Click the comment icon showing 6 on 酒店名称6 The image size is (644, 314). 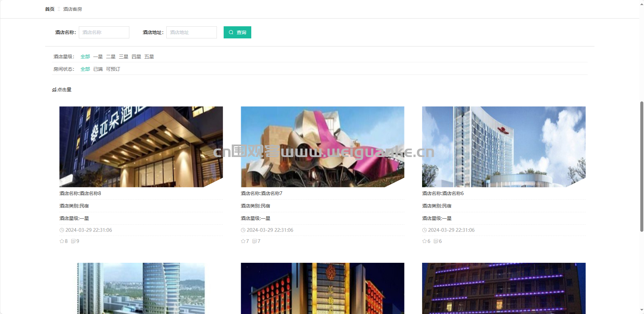click(x=437, y=241)
